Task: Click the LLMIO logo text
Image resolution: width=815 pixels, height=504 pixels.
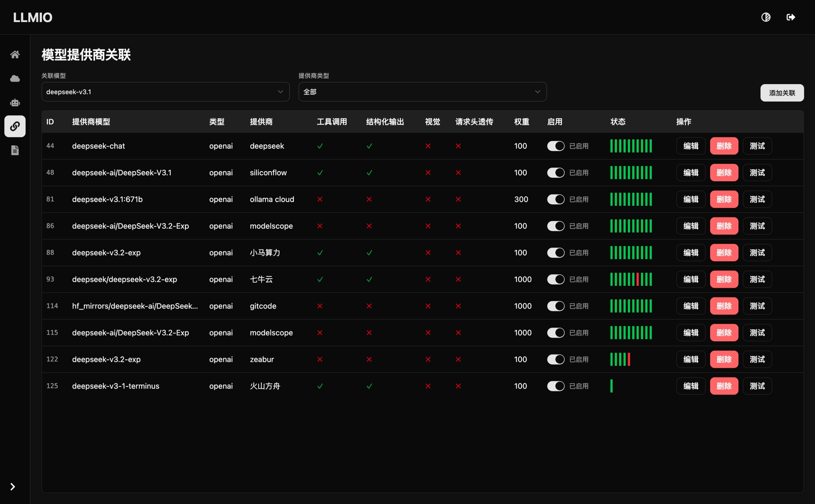Action: [x=33, y=17]
